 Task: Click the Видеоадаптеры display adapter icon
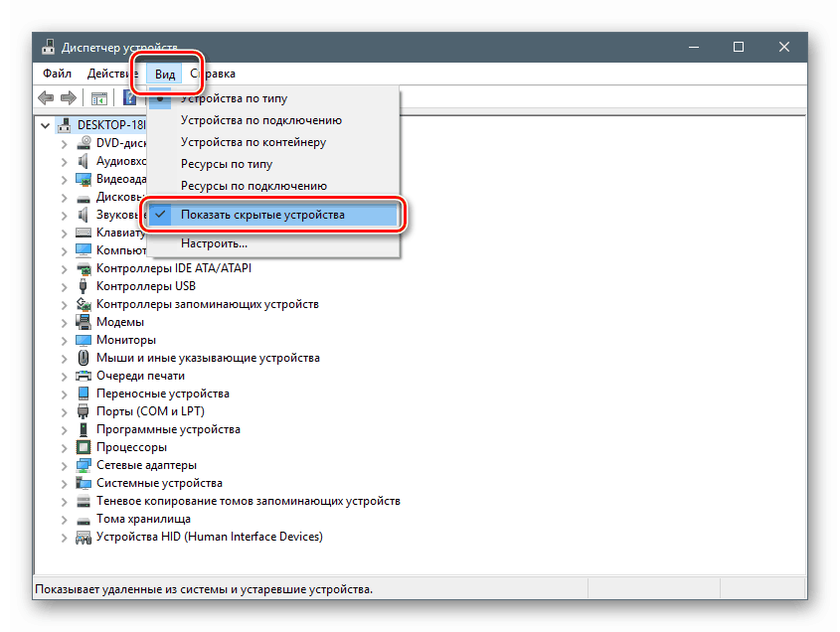coord(84,179)
